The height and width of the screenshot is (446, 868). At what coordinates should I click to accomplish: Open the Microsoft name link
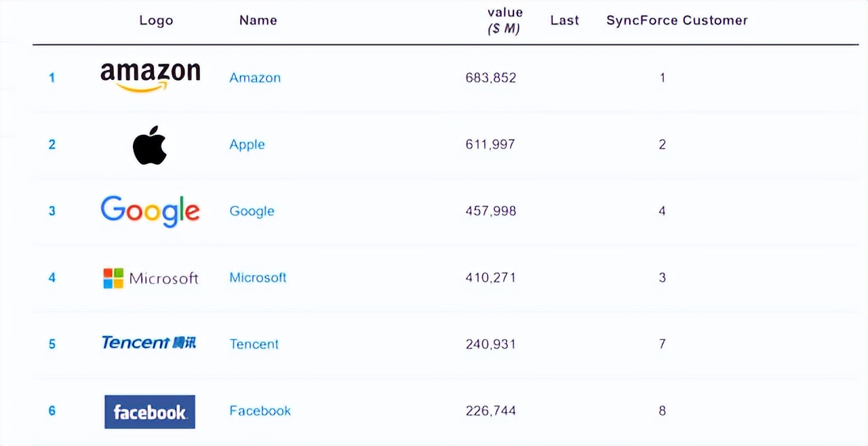coord(258,277)
